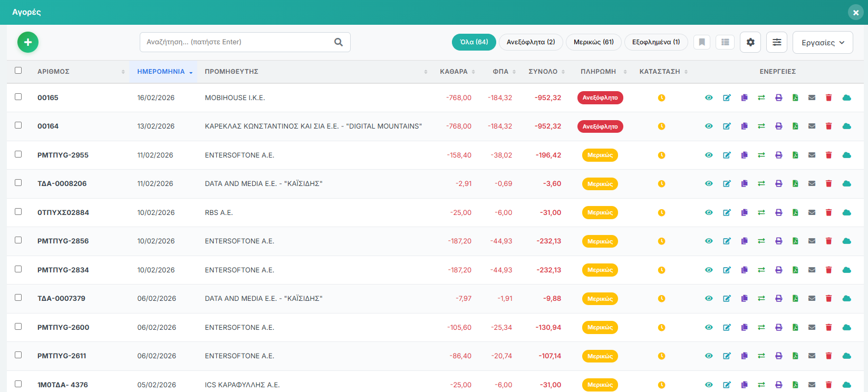
Task: Select the checkbox for purchase PMΤΠΥG-2834
Action: coord(18,269)
